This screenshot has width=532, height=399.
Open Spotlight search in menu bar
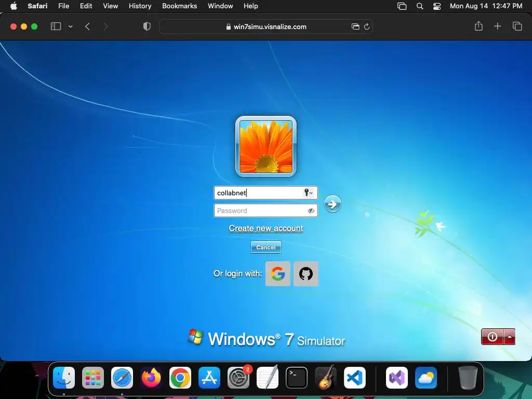[x=420, y=6]
